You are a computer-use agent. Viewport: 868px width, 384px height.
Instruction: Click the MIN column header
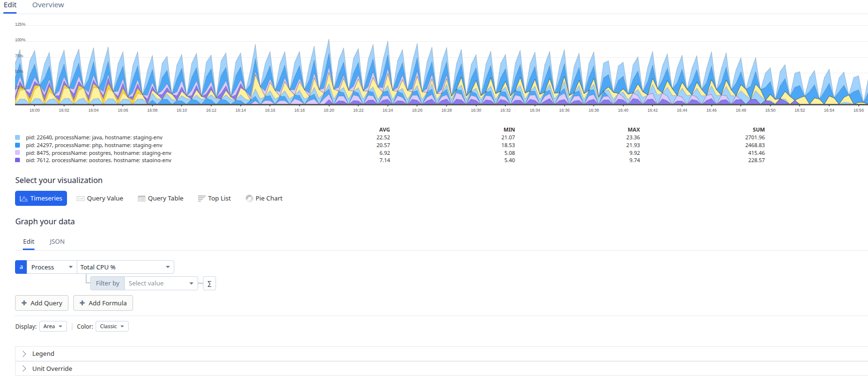pyautogui.click(x=509, y=130)
